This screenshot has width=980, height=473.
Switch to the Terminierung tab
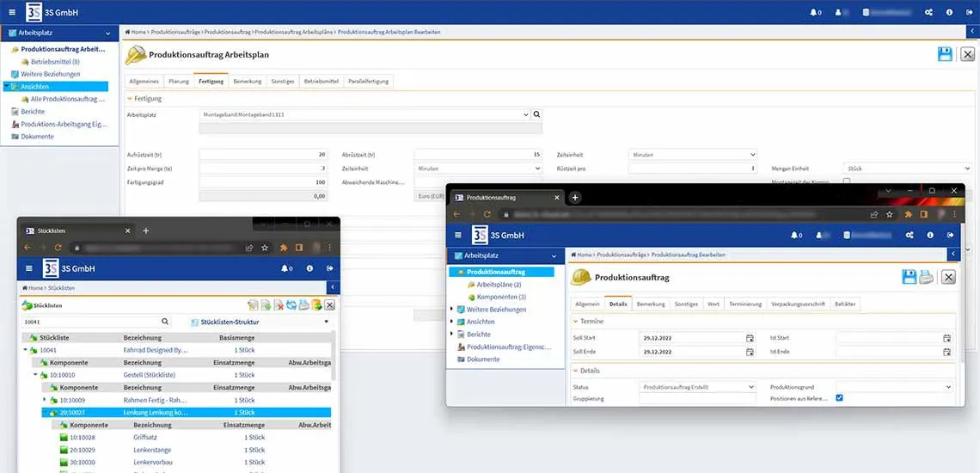(x=745, y=304)
